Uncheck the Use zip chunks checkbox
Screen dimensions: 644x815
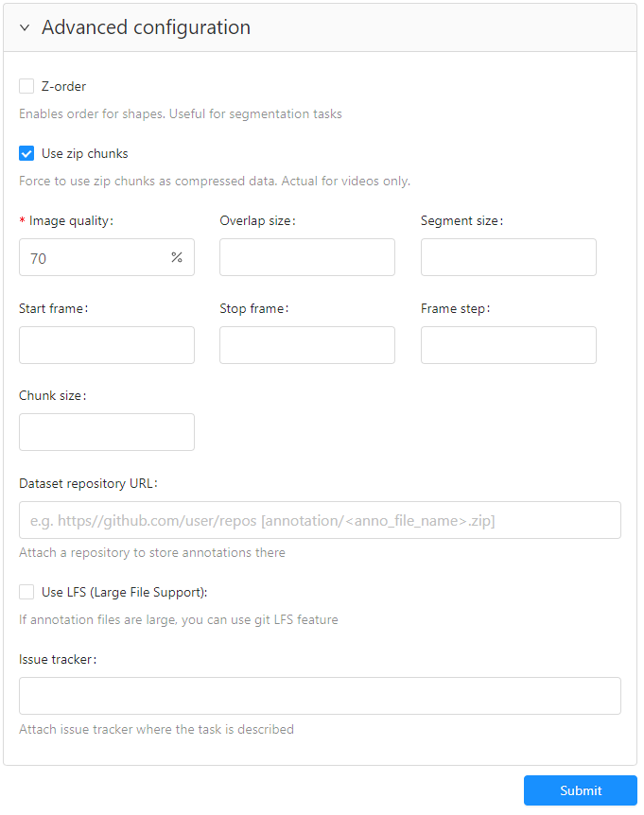(x=26, y=154)
